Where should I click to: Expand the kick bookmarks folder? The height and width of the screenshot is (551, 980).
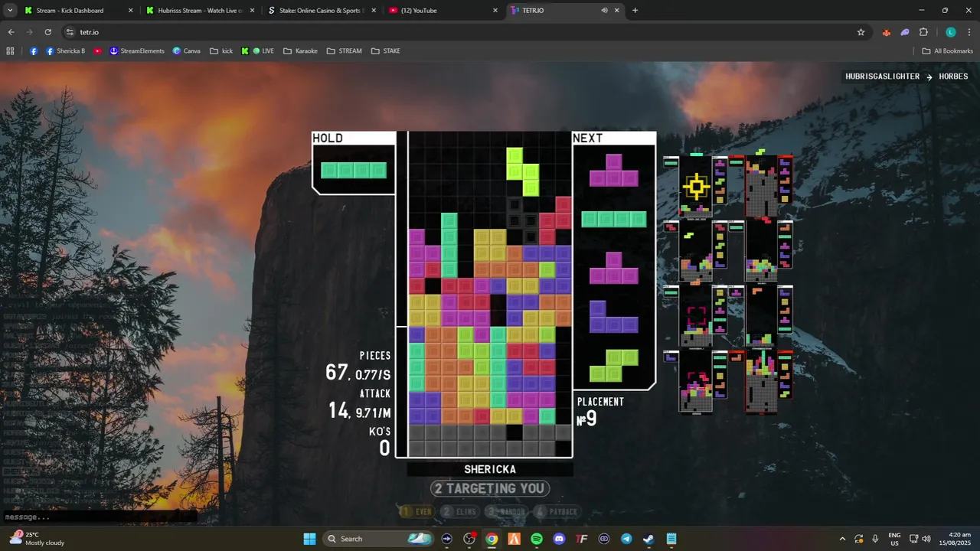tap(221, 51)
